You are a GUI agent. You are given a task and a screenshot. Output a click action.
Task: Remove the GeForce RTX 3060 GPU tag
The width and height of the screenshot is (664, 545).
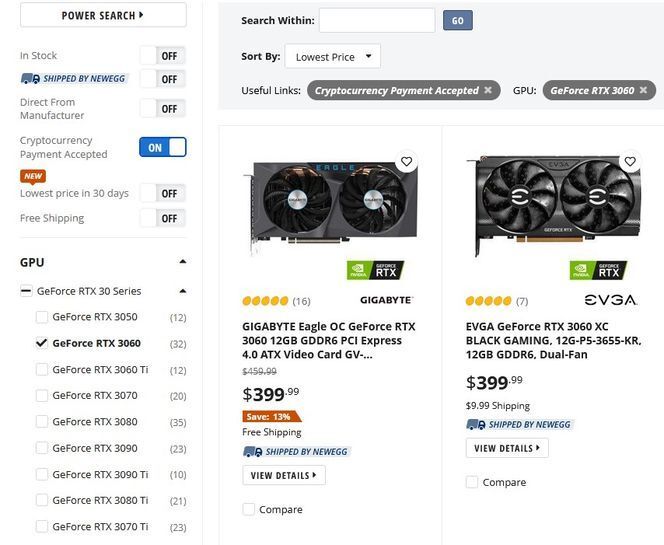pos(643,90)
